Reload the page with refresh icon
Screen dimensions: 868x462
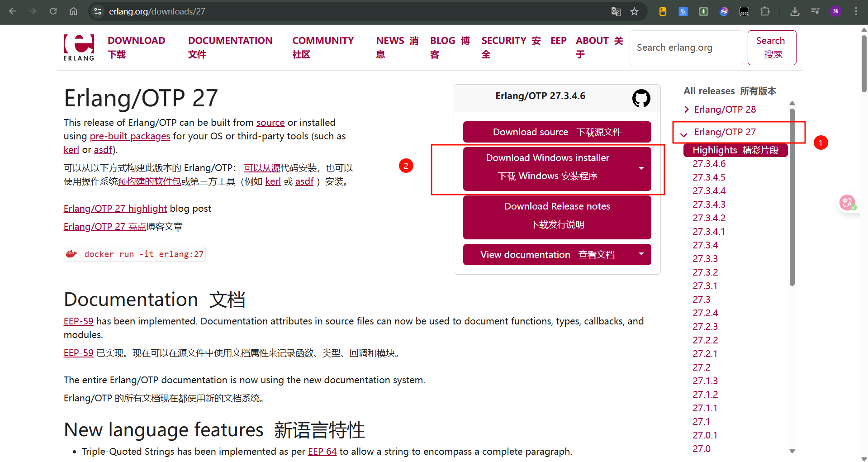(x=53, y=11)
